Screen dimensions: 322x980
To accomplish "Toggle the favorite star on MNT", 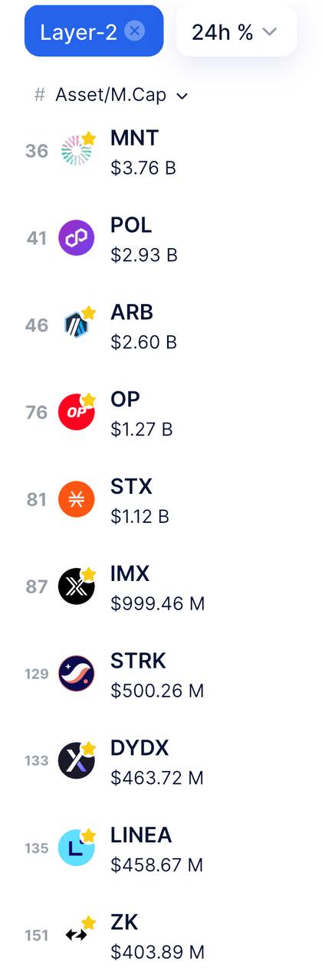I will tap(89, 138).
